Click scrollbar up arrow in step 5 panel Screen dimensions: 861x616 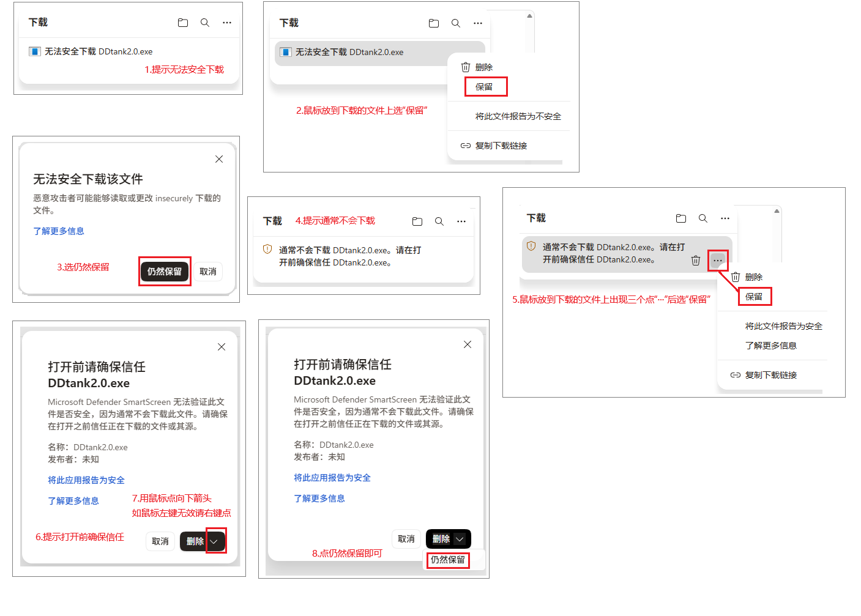[x=777, y=211]
